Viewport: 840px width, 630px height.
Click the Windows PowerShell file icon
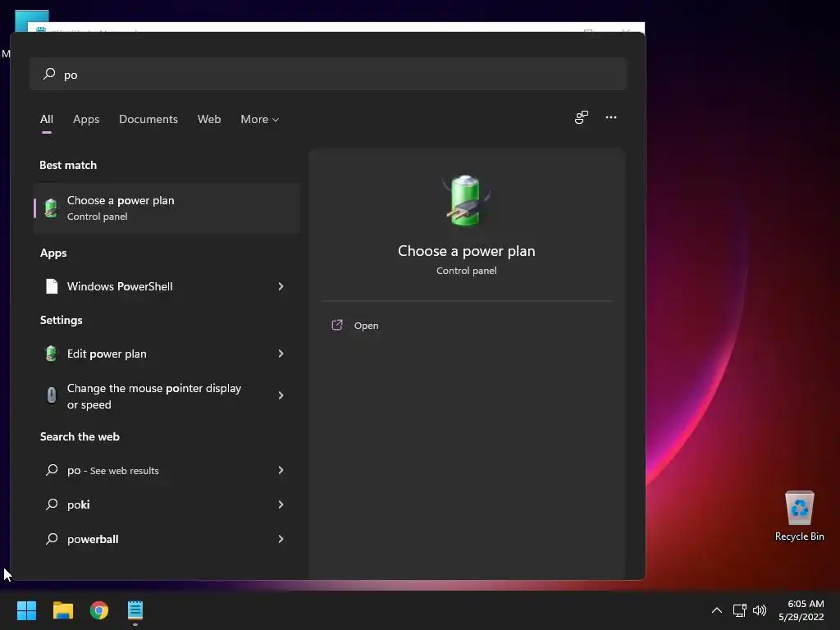click(52, 286)
